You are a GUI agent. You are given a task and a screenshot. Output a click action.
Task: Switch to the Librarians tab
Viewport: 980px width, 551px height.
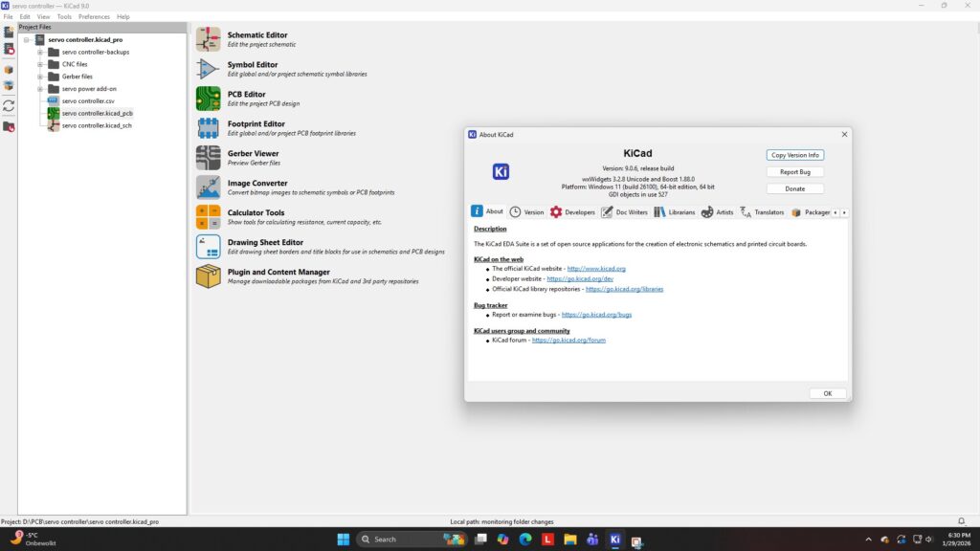click(x=674, y=211)
